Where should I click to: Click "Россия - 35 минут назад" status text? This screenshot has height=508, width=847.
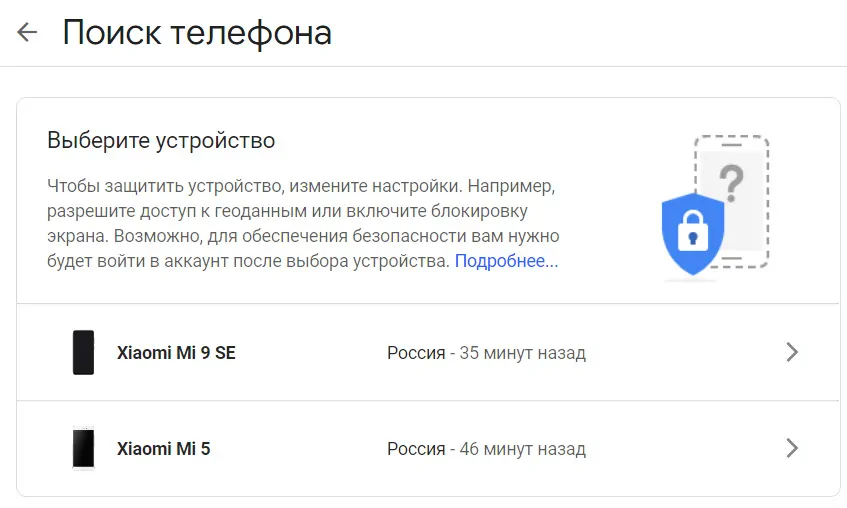pos(486,353)
